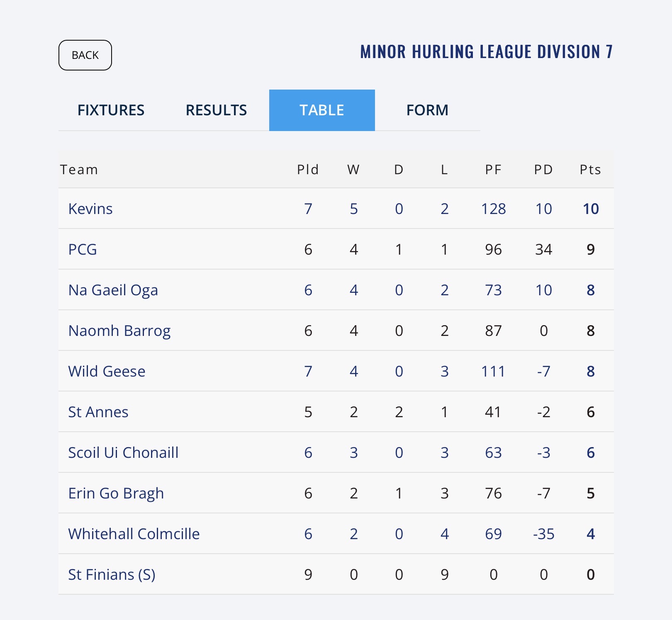This screenshot has height=620, width=672.
Task: Click the Pts column header
Action: tap(590, 170)
